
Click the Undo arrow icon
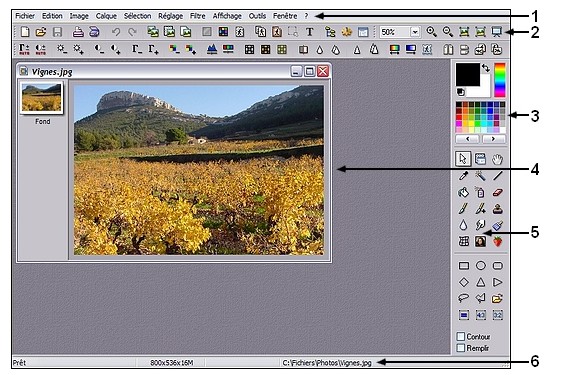tap(116, 32)
